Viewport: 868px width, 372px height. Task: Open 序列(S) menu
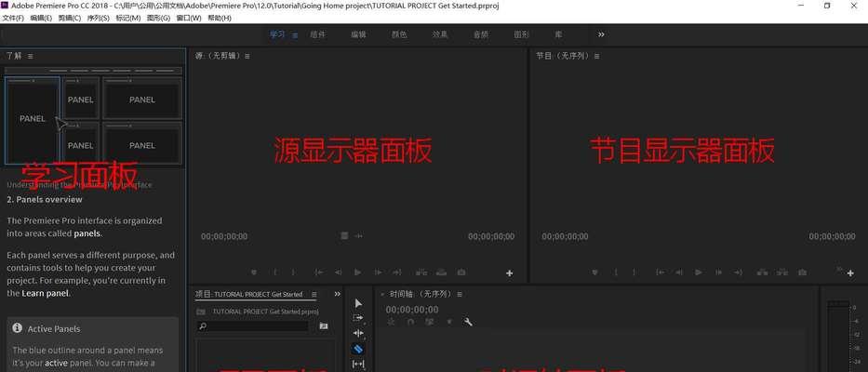99,18
